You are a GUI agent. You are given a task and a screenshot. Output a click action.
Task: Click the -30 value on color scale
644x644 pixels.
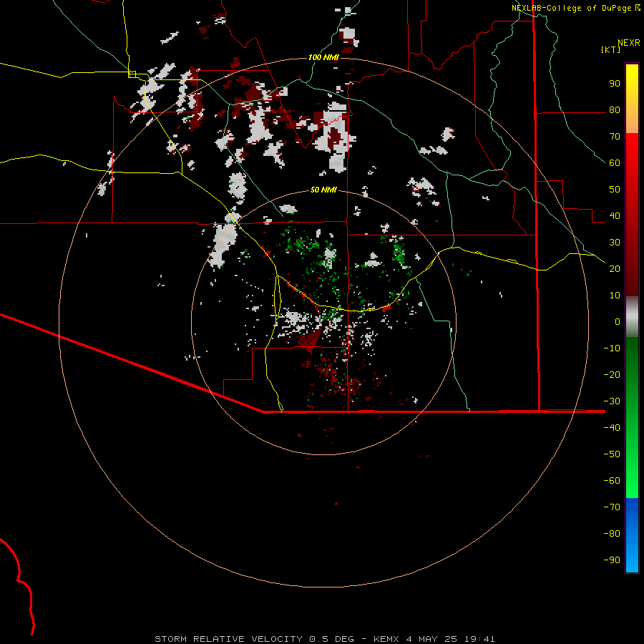612,401
